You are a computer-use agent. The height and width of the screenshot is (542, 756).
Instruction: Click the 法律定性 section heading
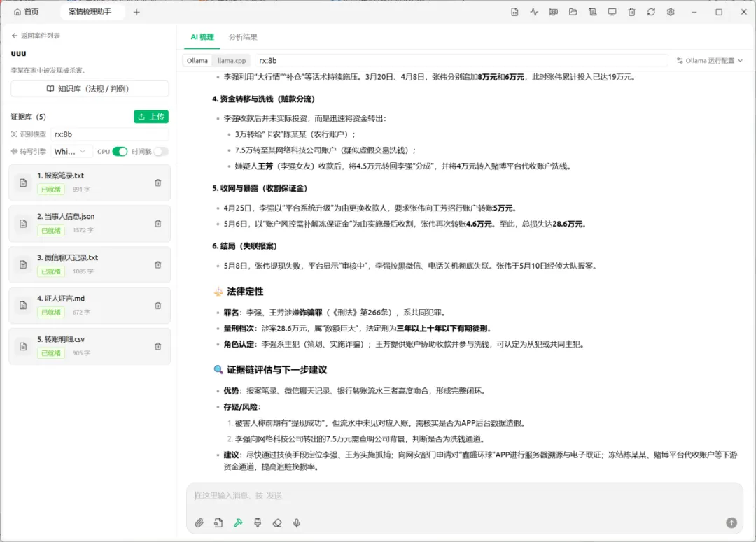tap(245, 292)
